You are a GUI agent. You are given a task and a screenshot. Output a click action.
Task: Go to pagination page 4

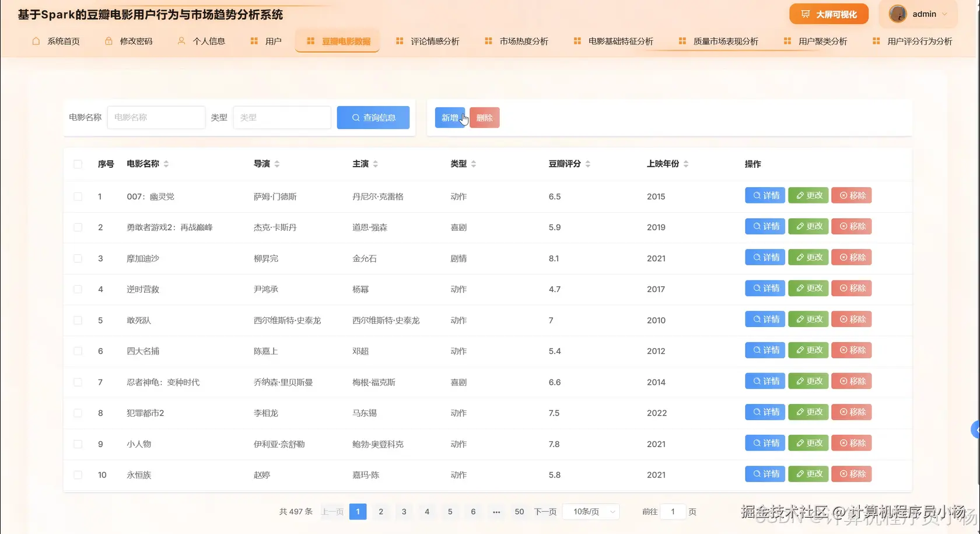427,511
